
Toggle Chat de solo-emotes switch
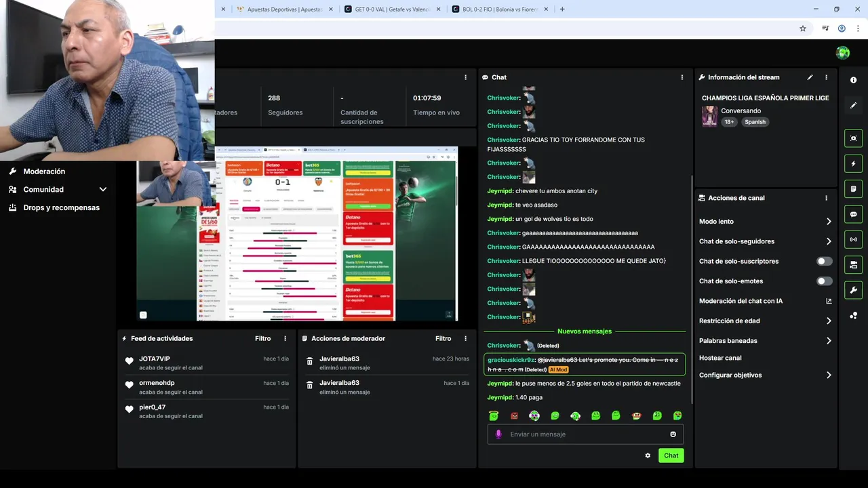click(824, 281)
